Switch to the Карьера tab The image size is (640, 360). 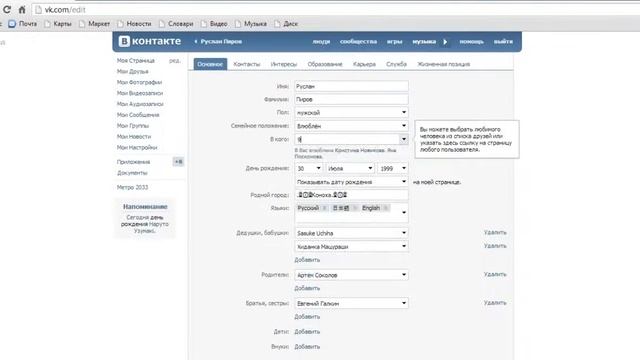click(364, 64)
